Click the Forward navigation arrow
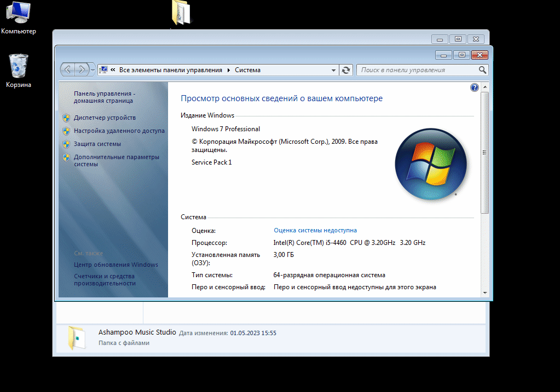 (82, 69)
